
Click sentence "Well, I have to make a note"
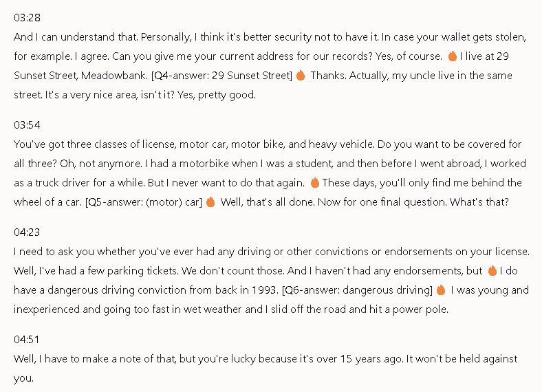tap(208, 359)
